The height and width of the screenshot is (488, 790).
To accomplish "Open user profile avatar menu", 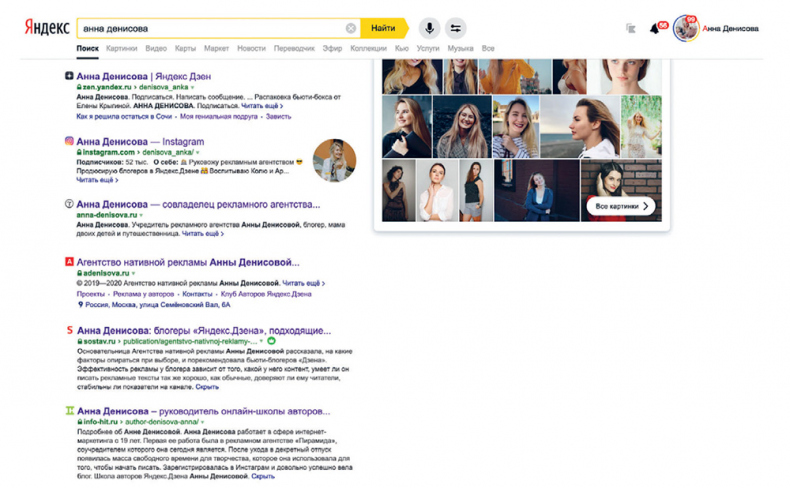I will (686, 28).
